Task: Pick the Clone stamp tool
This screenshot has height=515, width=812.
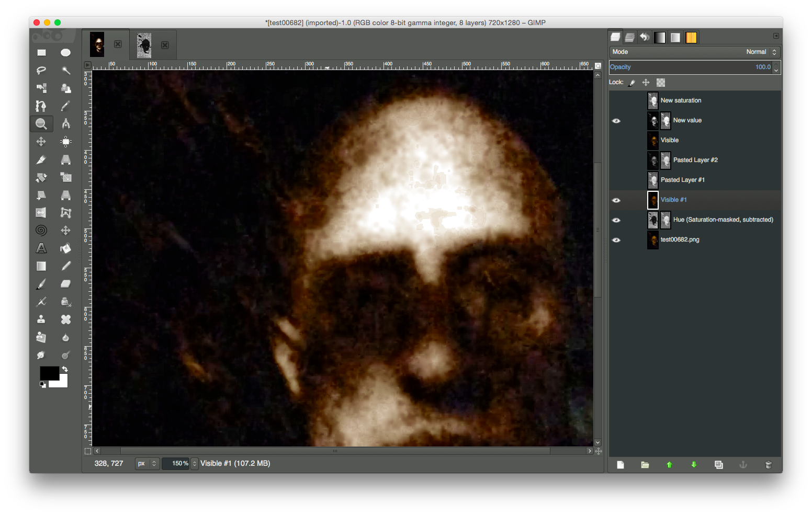Action: pyautogui.click(x=41, y=319)
